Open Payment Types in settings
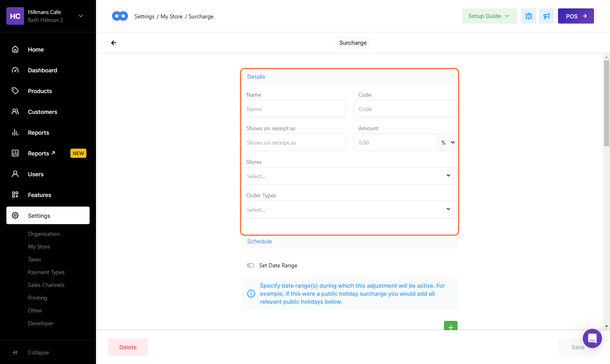 (x=46, y=272)
